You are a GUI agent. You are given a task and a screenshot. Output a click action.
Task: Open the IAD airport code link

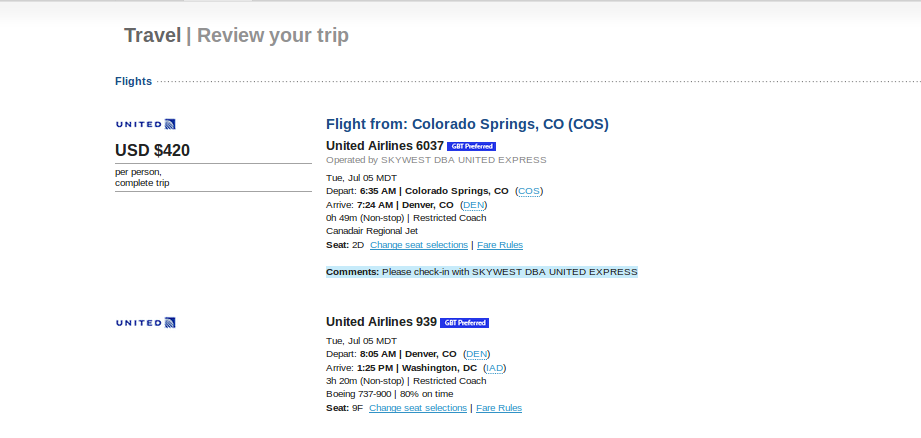click(494, 368)
